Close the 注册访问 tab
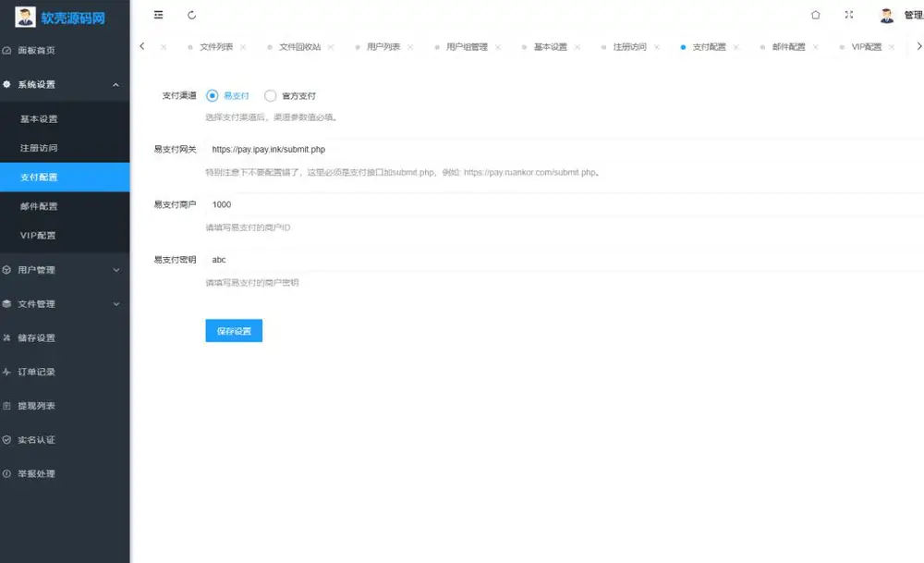 (656, 47)
